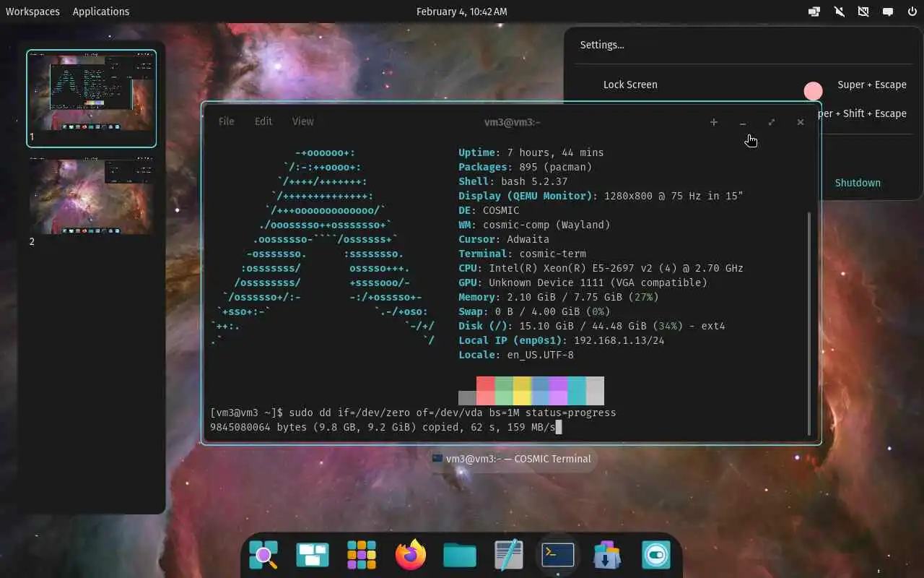Screen dimensions: 924x578
Task: Open the notifications icon in top panel
Action: [x=887, y=12]
